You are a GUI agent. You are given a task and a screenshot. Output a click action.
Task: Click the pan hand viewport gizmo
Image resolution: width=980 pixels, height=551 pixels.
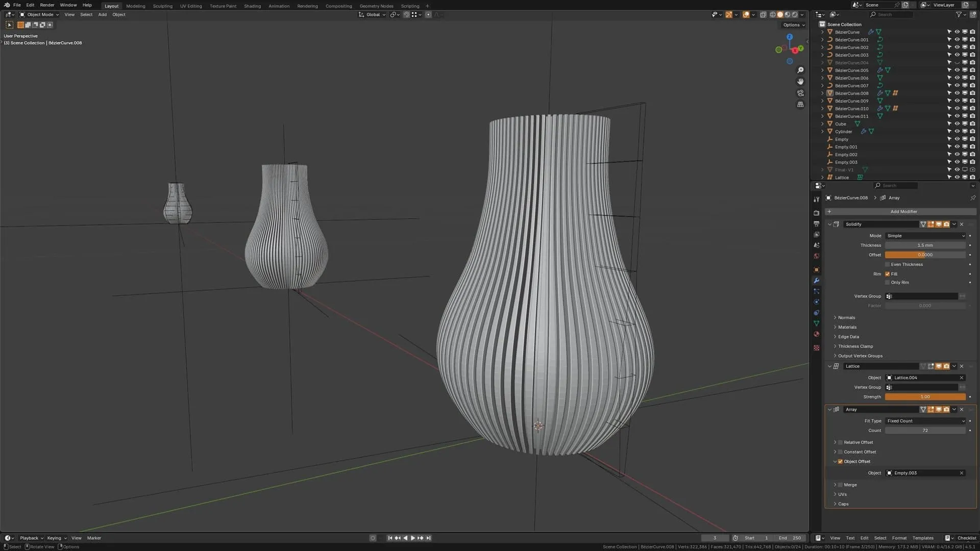(800, 82)
